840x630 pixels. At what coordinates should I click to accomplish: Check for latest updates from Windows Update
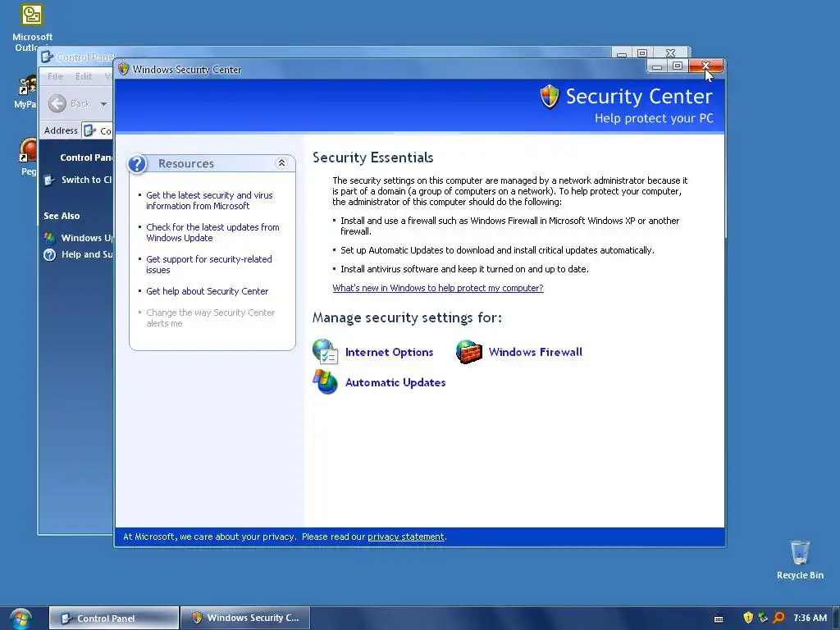click(x=212, y=232)
